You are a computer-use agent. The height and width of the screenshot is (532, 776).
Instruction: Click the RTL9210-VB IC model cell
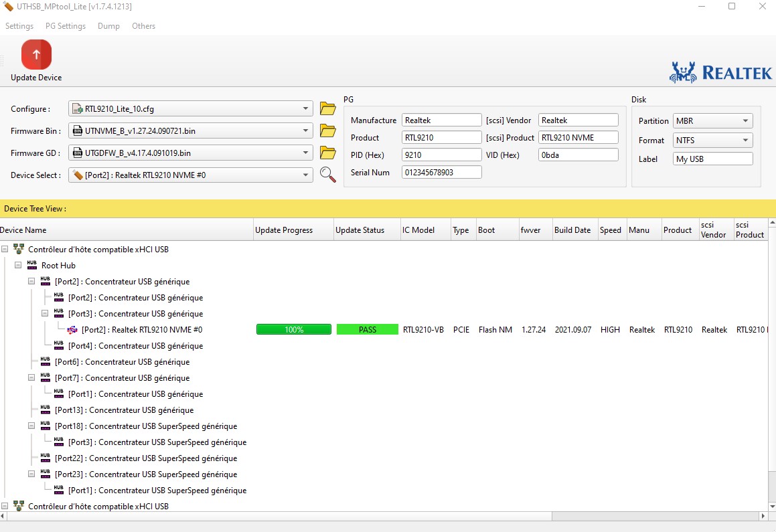point(423,330)
